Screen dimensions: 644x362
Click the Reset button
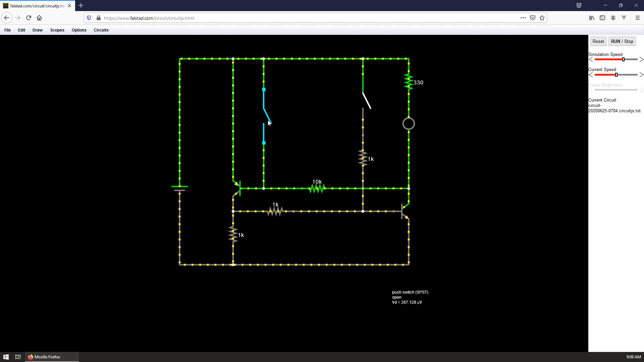[x=598, y=41]
